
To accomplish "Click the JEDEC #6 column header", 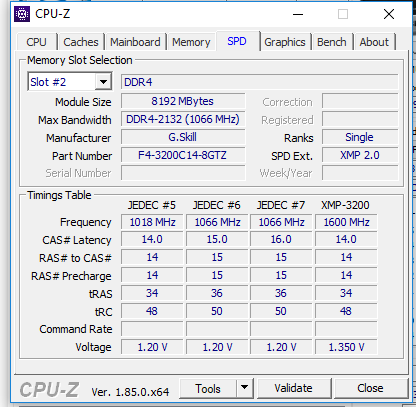I will tap(217, 205).
